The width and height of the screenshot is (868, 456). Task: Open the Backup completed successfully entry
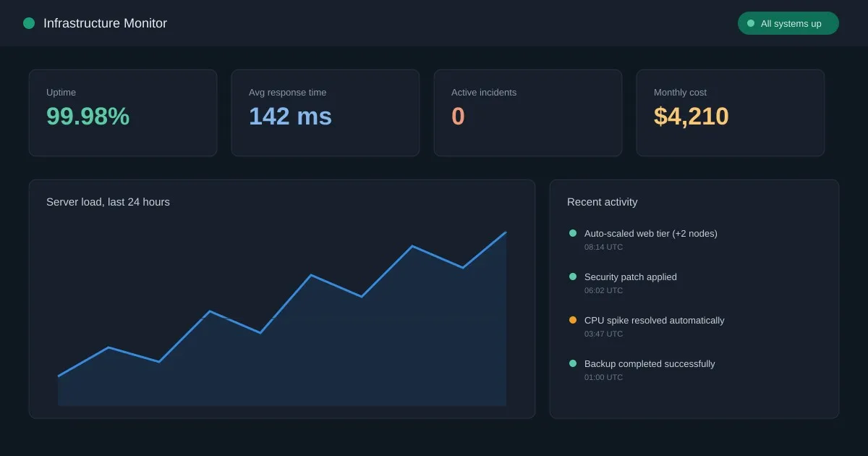(650, 363)
